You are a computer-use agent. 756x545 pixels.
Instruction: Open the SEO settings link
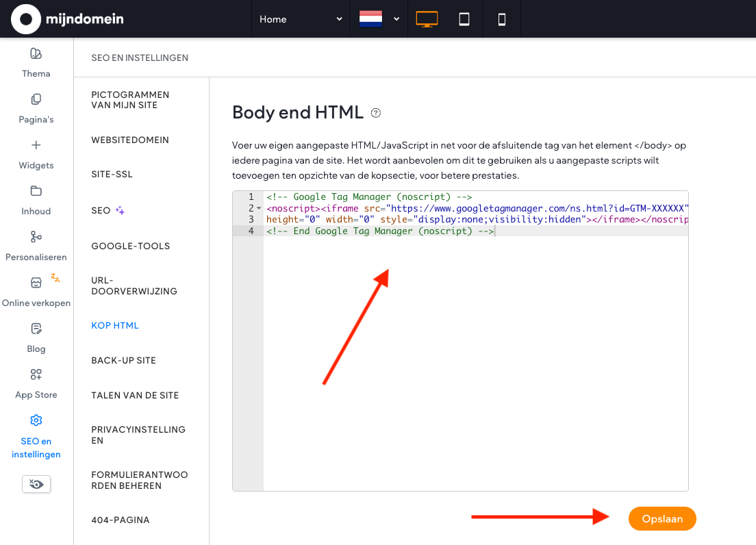click(x=101, y=210)
